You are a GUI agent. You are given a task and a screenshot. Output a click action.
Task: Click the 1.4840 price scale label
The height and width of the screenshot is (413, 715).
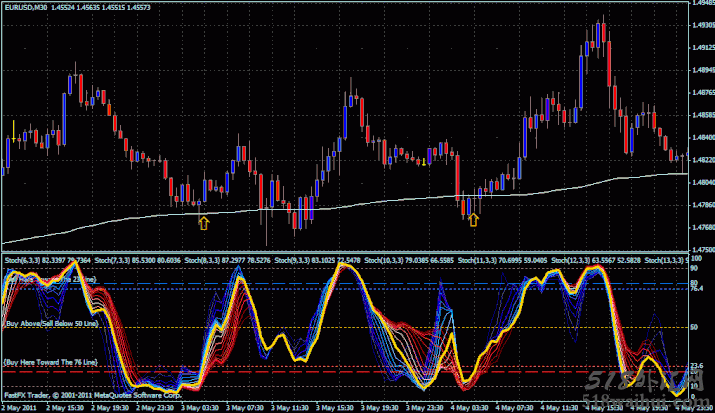703,137
